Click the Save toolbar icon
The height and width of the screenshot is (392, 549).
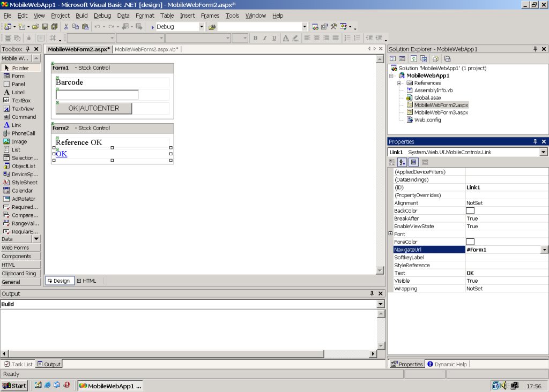click(45, 27)
